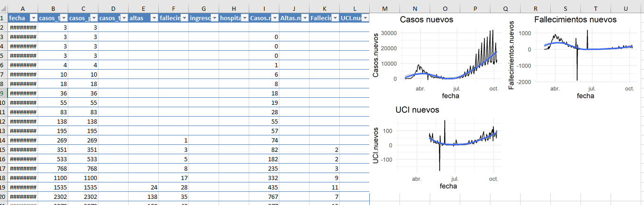Viewport: 644px width, 205px height.
Task: Select column S header letter
Action: tap(565, 8)
